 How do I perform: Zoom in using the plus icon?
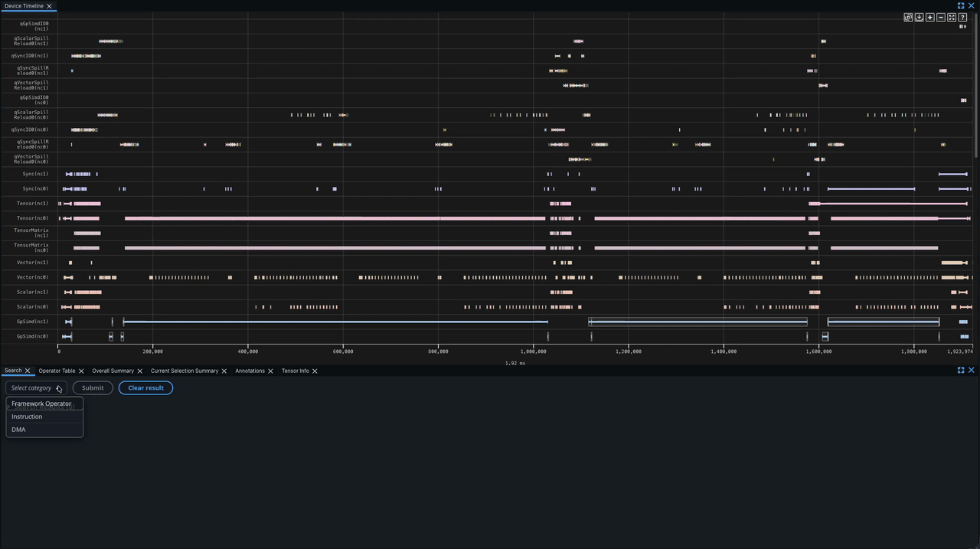point(930,18)
